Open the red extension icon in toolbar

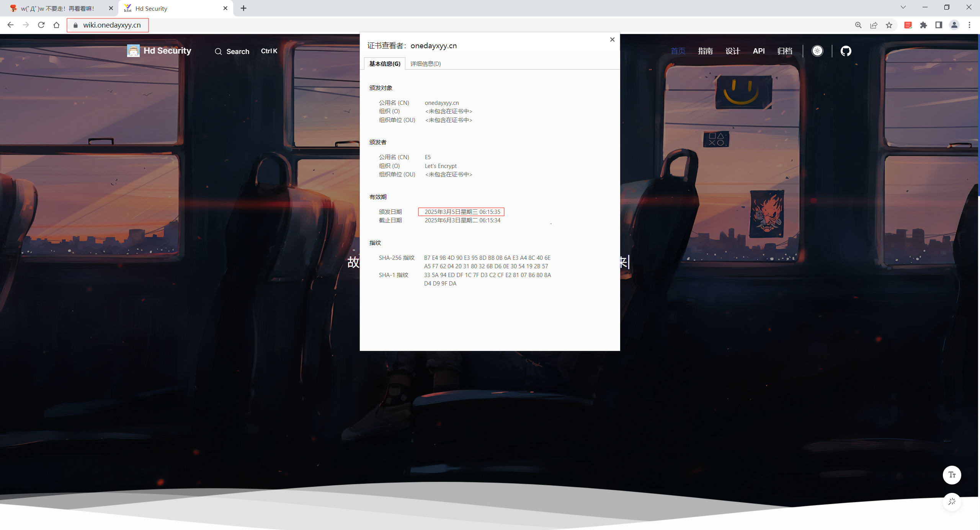coord(908,25)
